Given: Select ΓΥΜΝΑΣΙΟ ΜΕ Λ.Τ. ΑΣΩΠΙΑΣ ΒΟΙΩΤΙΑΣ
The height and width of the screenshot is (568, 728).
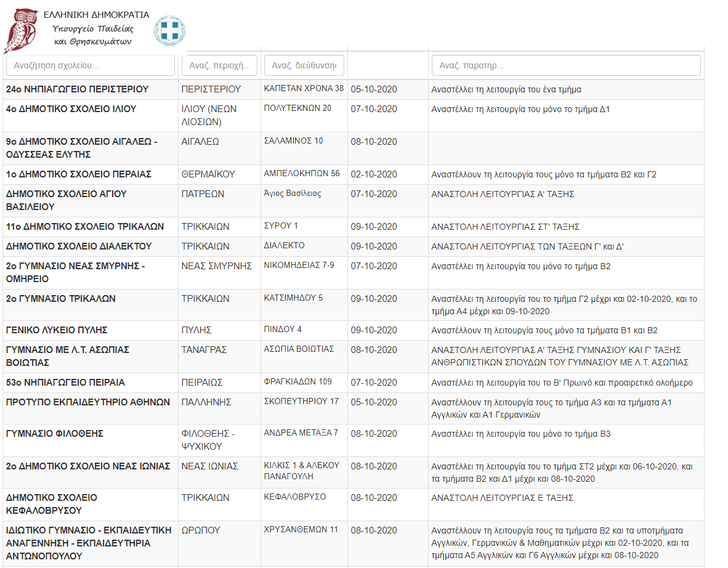Looking at the screenshot, I should [68, 356].
